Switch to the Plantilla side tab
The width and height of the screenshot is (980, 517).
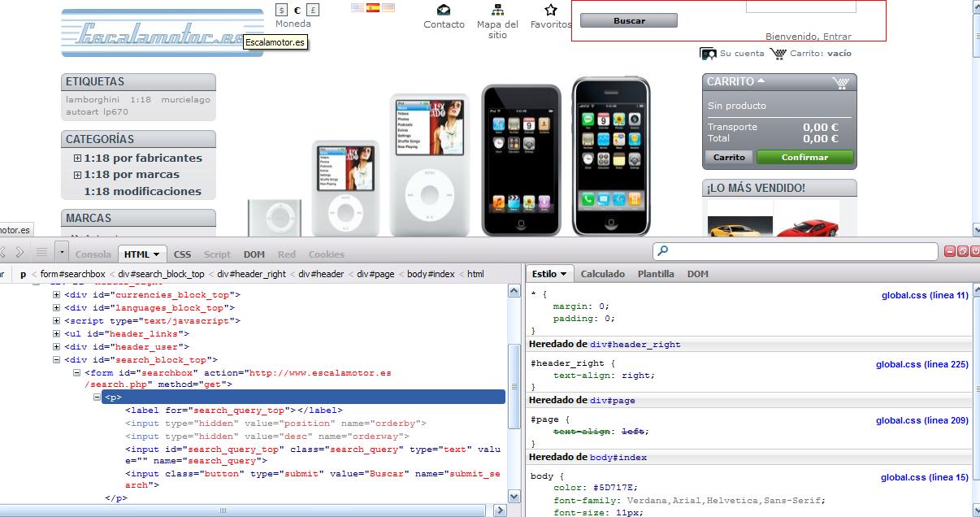click(x=656, y=274)
